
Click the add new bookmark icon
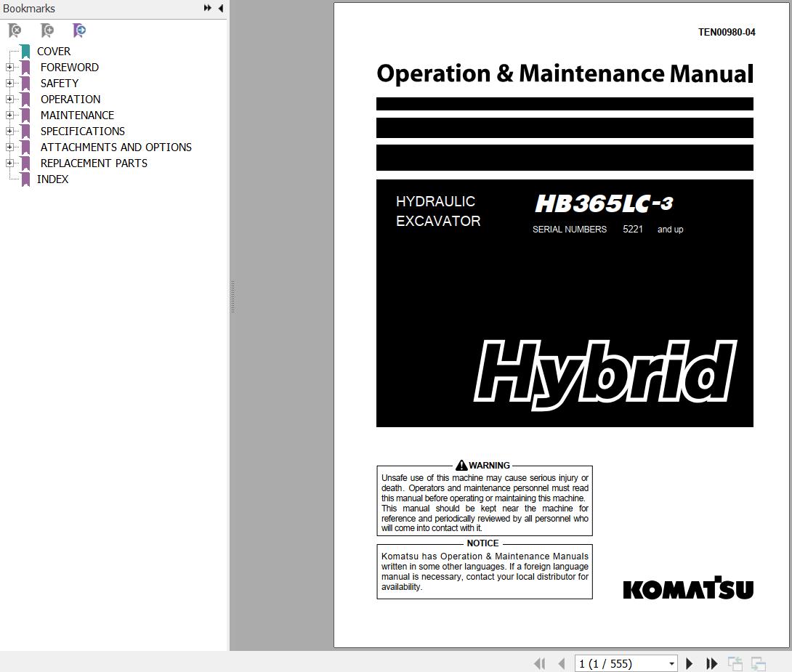point(47,31)
